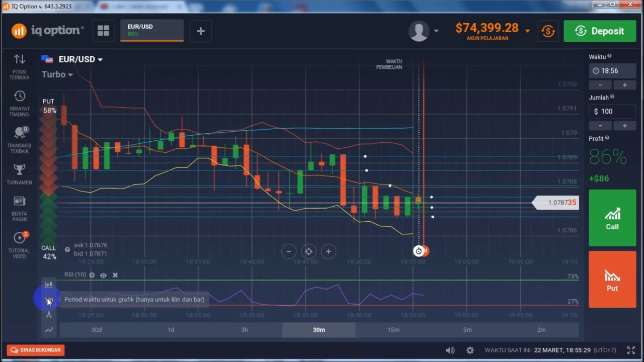Switch chart range to 5m
644x362 pixels.
(467, 330)
